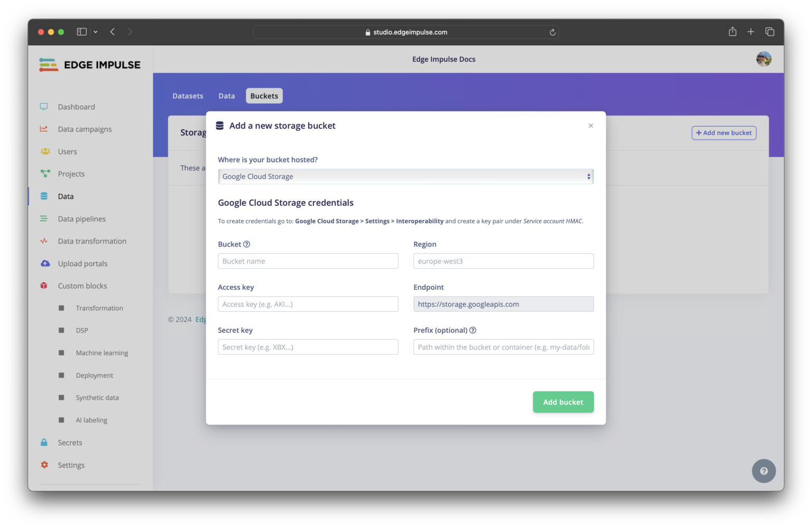Viewport: 812px width, 528px height.
Task: Close the Add a new storage bucket dialog
Action: click(591, 126)
